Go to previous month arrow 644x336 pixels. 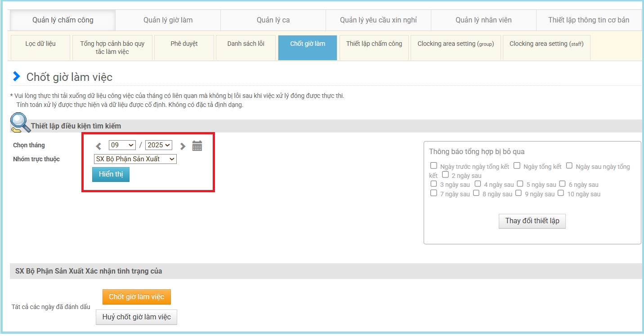(x=99, y=146)
